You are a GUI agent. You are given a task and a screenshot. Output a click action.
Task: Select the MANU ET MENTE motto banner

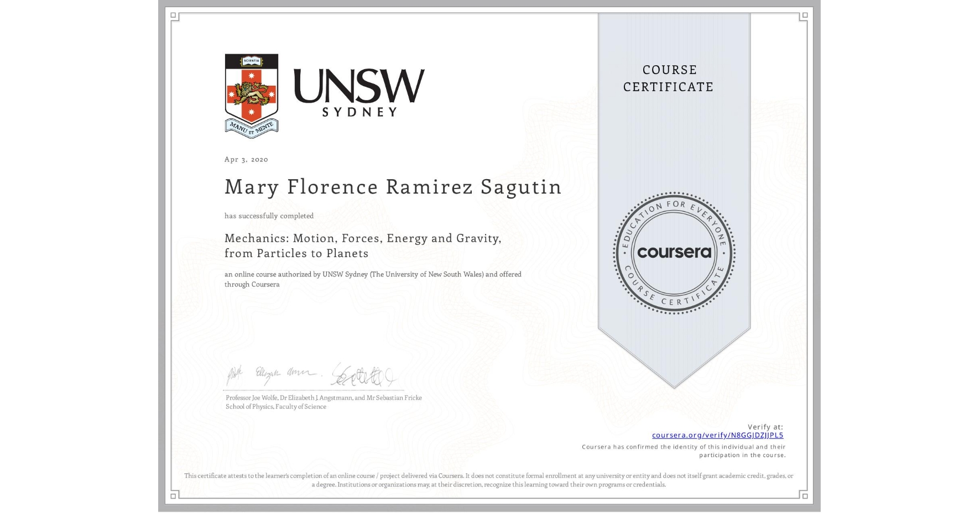pyautogui.click(x=252, y=126)
